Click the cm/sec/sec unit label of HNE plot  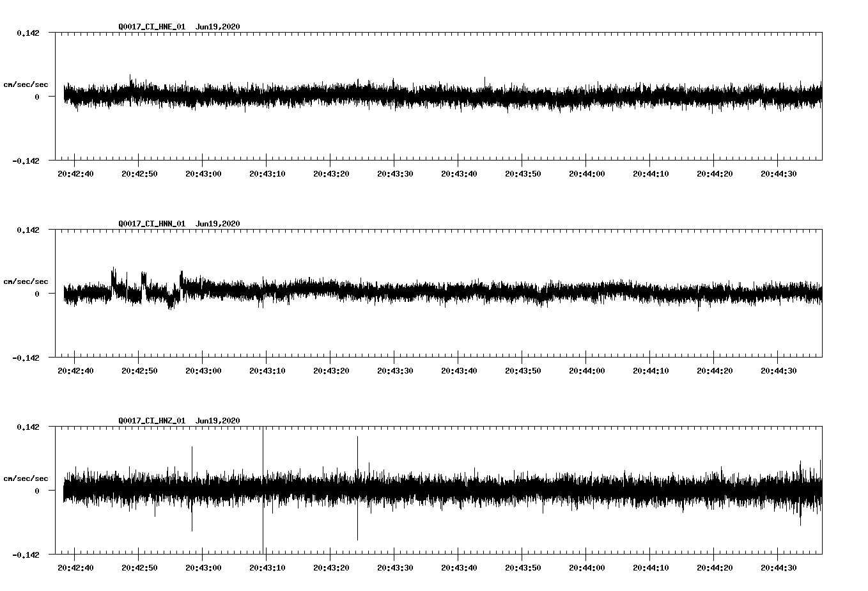pyautogui.click(x=26, y=84)
